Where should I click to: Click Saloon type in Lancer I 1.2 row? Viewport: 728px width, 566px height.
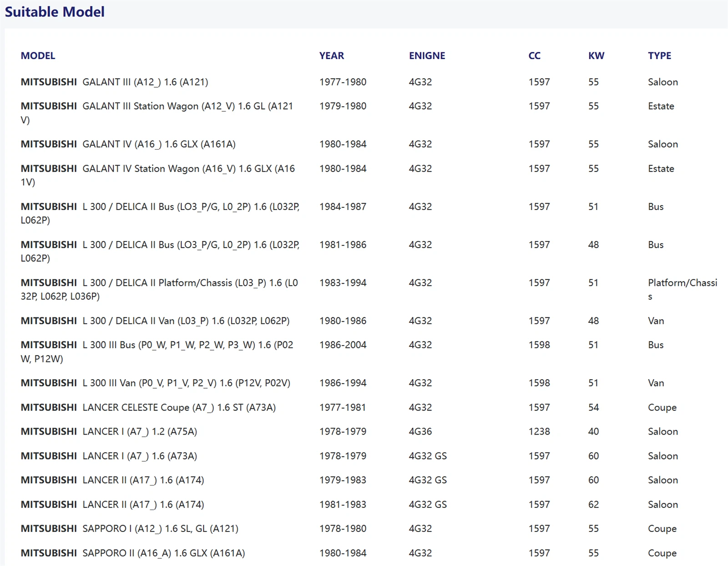click(x=663, y=431)
